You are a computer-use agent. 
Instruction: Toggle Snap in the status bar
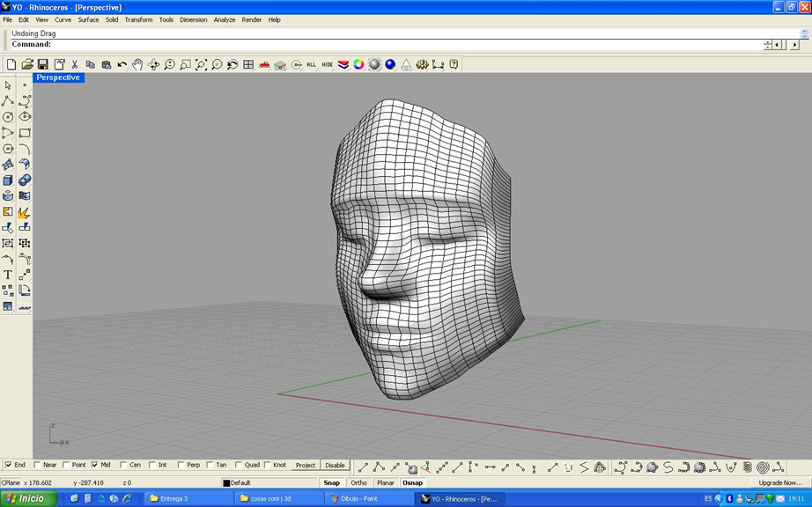tap(332, 482)
